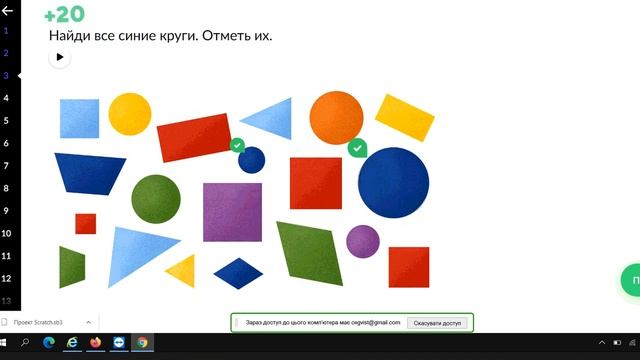The height and width of the screenshot is (360, 640).
Task: Open question 4 in sidebar
Action: (6, 98)
